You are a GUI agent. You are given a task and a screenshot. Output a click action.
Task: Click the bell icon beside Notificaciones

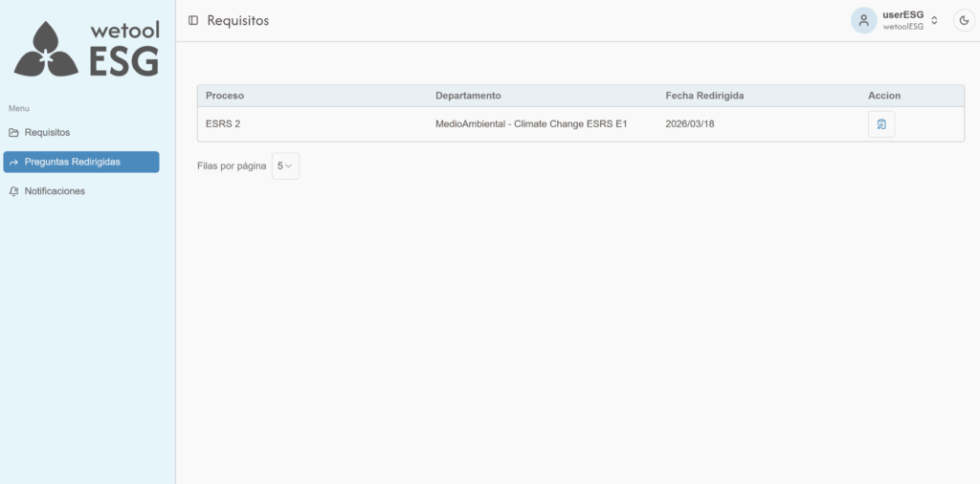13,191
